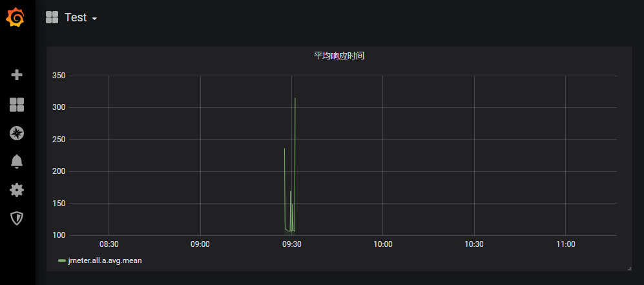Click the 10:00 x-axis label
This screenshot has width=644, height=285.
coord(383,244)
